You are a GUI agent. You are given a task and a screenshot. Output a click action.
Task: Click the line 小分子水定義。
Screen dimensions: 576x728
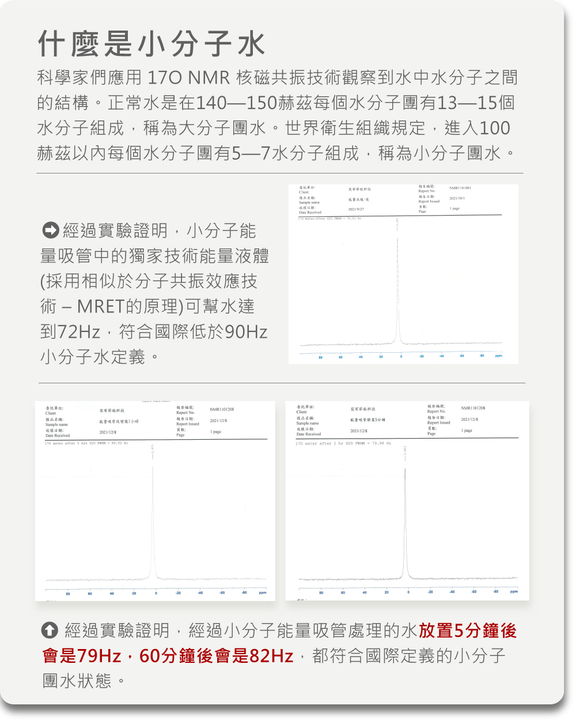point(100,357)
